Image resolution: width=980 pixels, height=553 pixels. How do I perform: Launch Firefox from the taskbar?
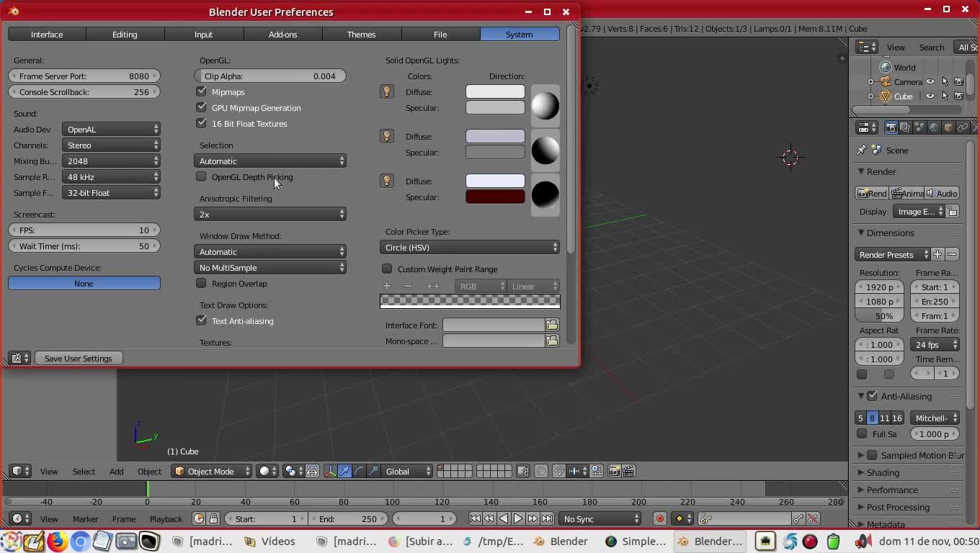click(x=57, y=541)
